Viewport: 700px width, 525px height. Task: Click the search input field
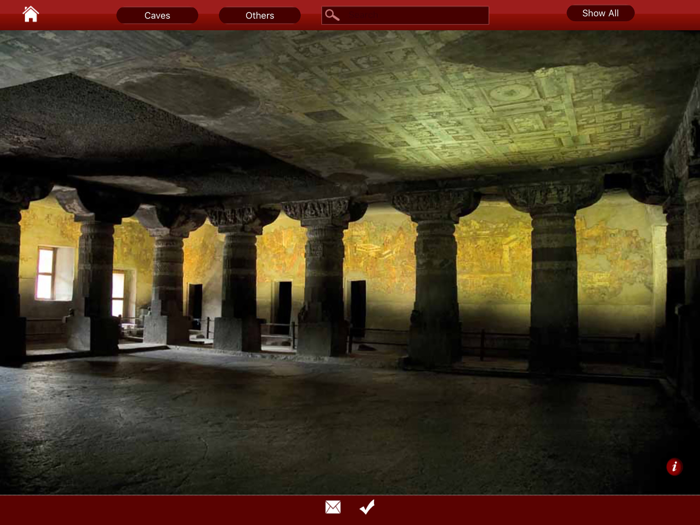pos(405,15)
